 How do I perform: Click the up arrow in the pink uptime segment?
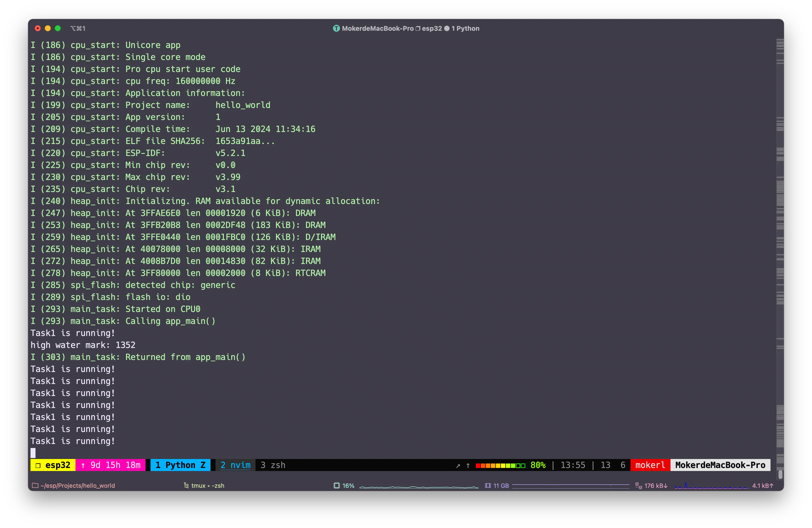pyautogui.click(x=83, y=465)
